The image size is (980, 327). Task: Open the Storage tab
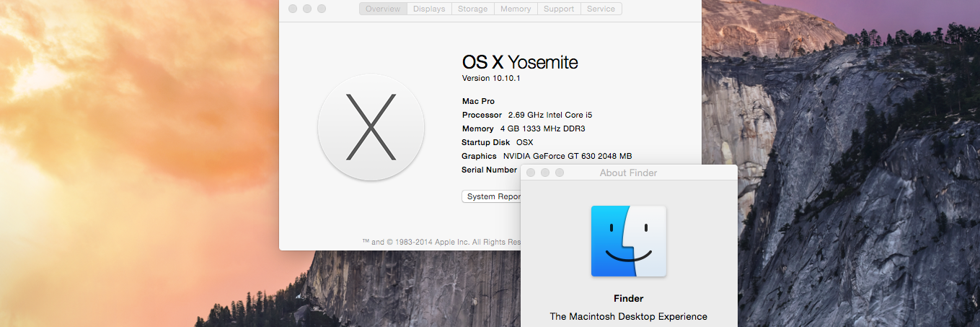tap(473, 9)
